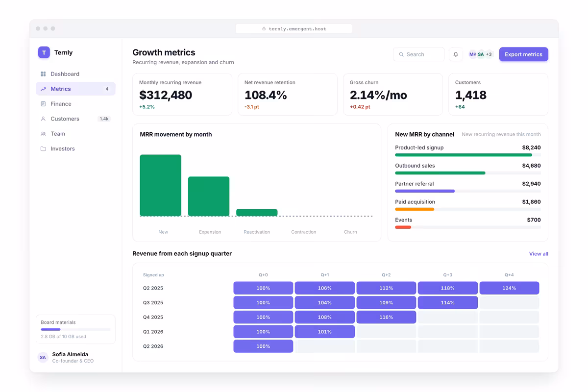This screenshot has width=588, height=392.
Task: Click the Q2 2025 Q+3 118% cell
Action: 448,288
